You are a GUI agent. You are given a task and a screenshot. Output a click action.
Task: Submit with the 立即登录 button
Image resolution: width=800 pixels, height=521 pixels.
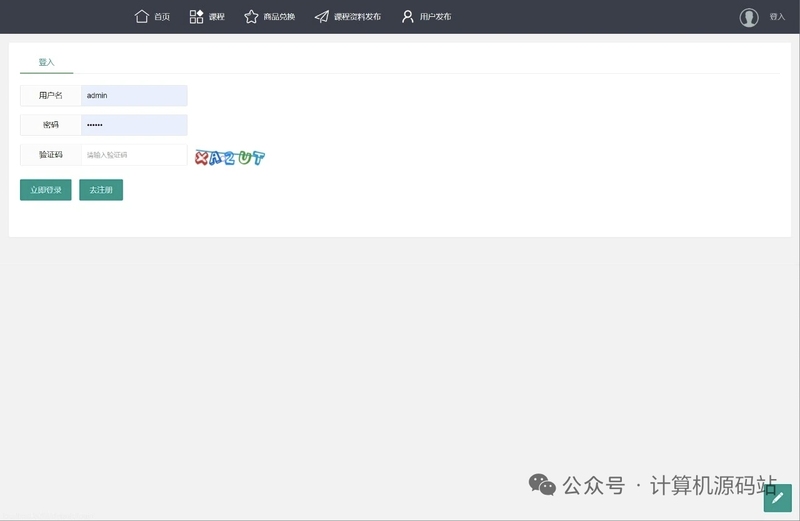click(x=46, y=190)
